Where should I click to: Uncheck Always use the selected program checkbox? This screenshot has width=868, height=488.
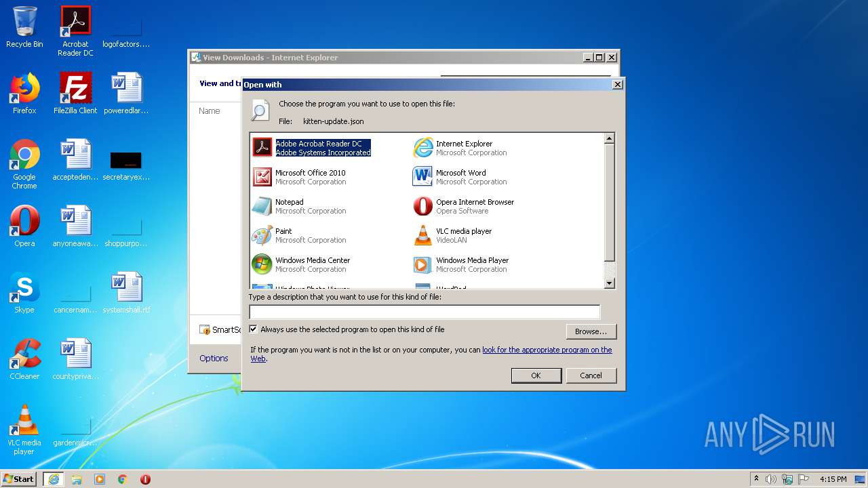pos(254,329)
